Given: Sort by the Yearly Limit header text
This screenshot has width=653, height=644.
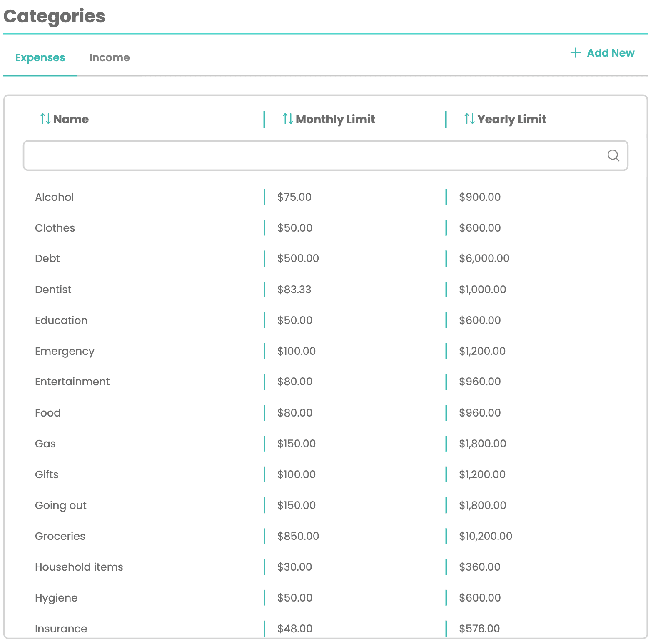Looking at the screenshot, I should [x=512, y=120].
